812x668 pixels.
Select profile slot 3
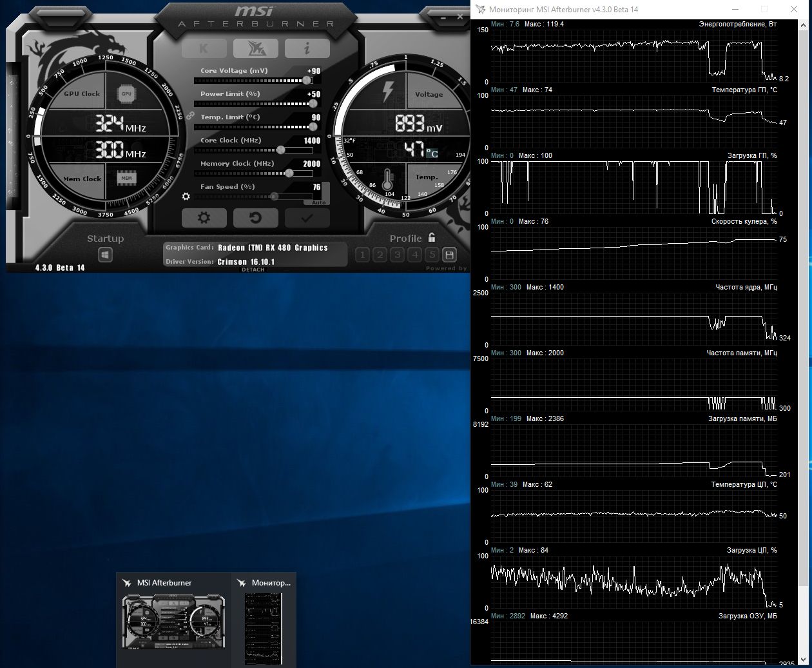click(x=397, y=255)
